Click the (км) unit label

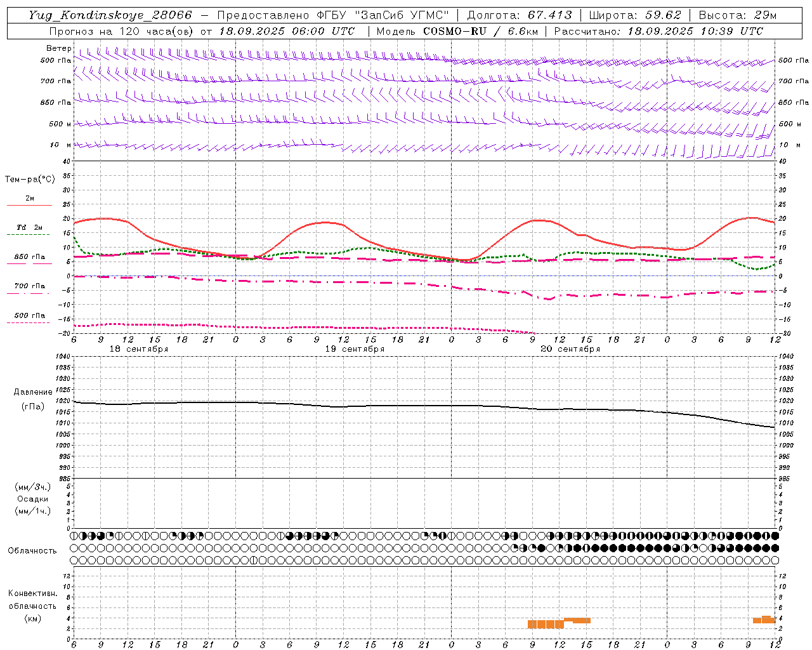(x=32, y=618)
